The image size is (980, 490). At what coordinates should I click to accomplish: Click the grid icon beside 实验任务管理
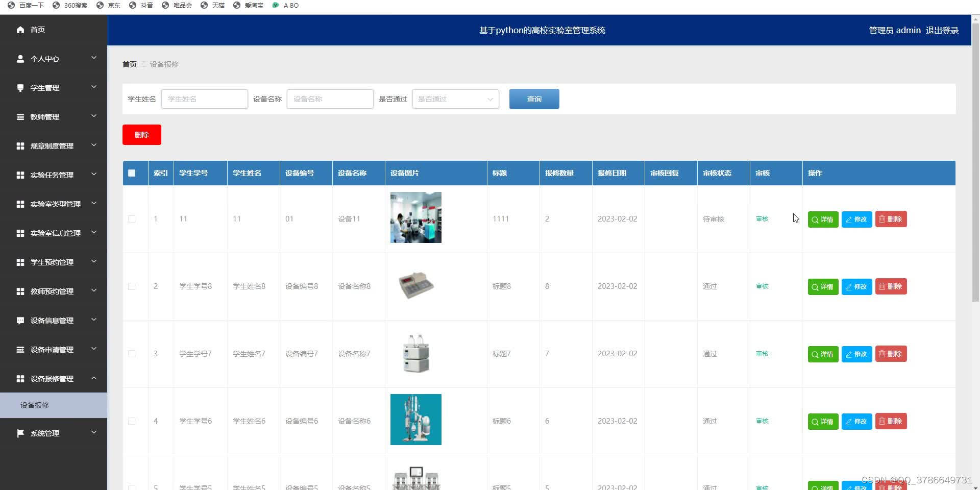coord(20,175)
